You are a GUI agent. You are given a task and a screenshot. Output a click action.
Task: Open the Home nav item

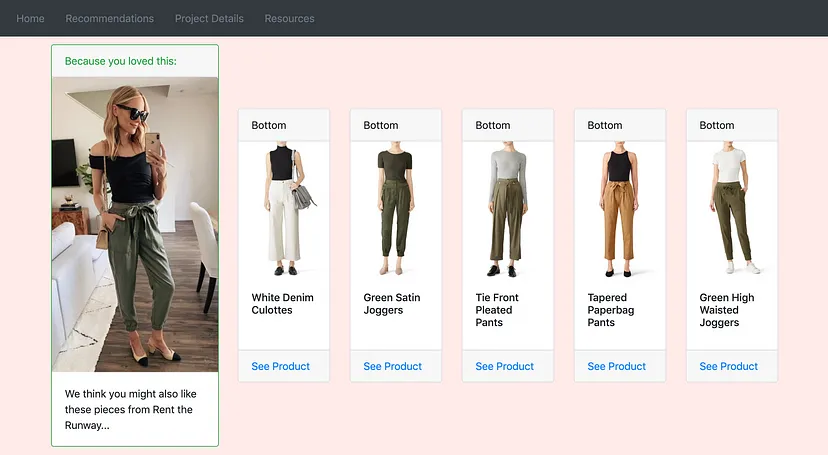(x=30, y=18)
